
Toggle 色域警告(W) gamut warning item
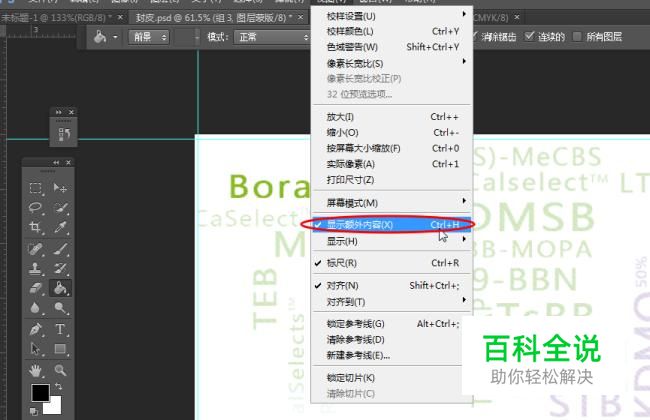pos(392,47)
